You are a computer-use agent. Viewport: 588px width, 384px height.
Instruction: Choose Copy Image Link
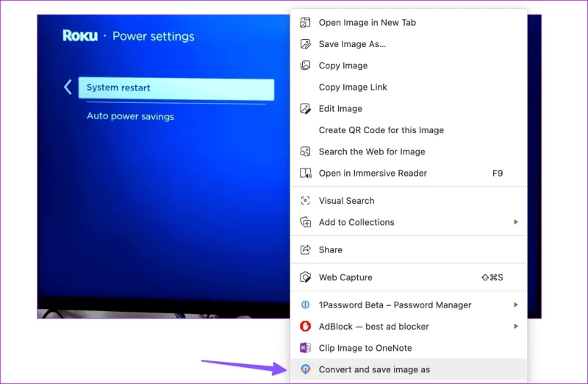point(409,87)
